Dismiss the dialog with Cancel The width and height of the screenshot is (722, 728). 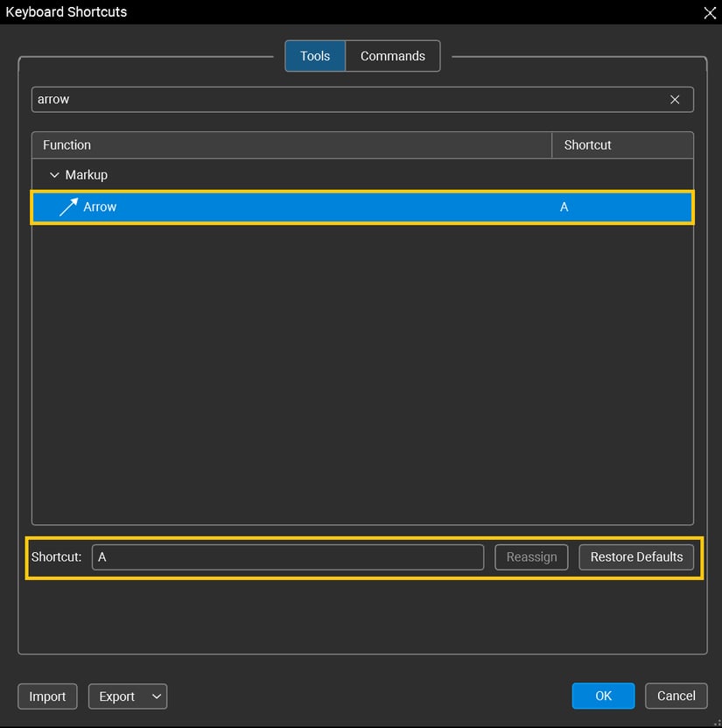tap(676, 696)
